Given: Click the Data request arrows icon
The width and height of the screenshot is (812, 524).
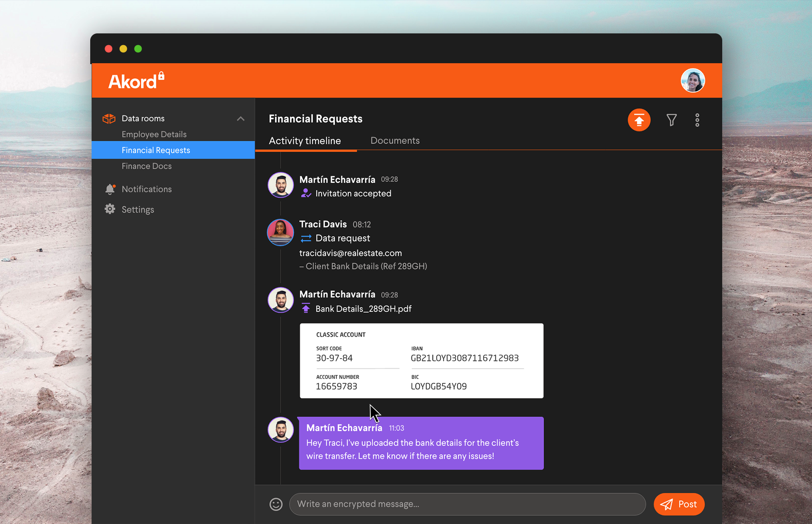Looking at the screenshot, I should [306, 238].
